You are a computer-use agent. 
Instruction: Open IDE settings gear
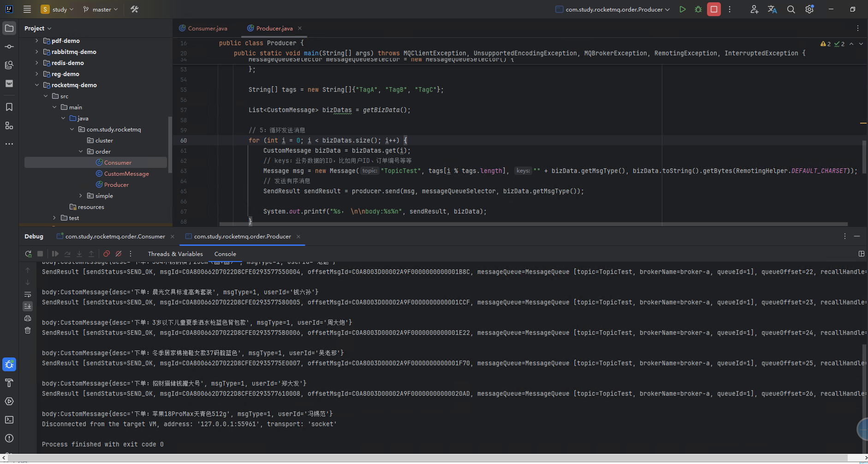point(809,9)
